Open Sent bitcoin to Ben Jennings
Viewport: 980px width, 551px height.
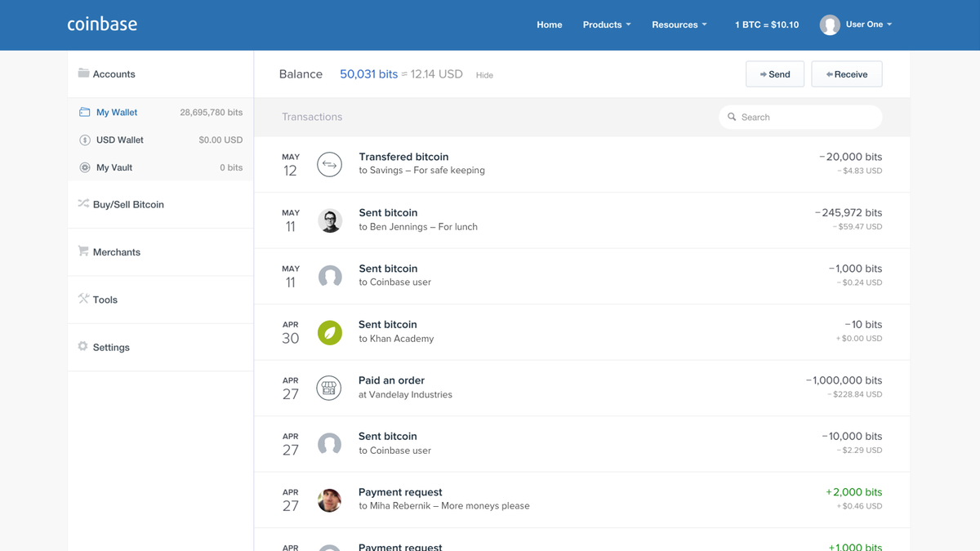(x=582, y=220)
